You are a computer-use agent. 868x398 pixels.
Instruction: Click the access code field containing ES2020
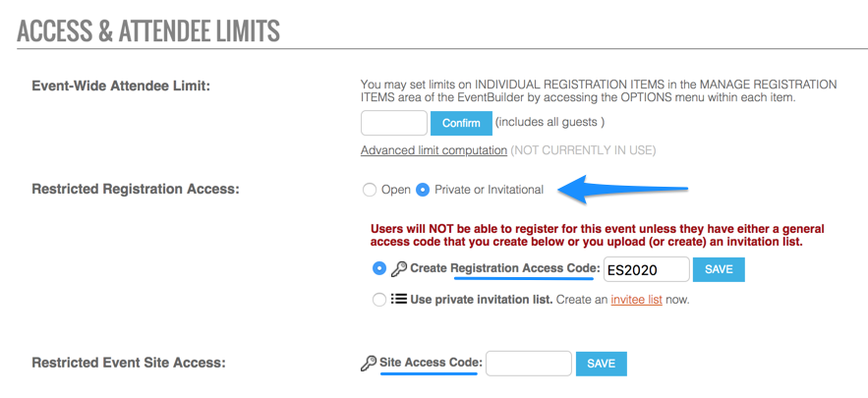click(647, 269)
